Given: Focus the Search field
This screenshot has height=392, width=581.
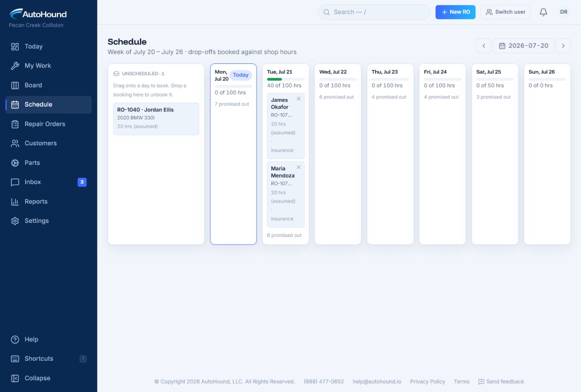Looking at the screenshot, I should [374, 12].
